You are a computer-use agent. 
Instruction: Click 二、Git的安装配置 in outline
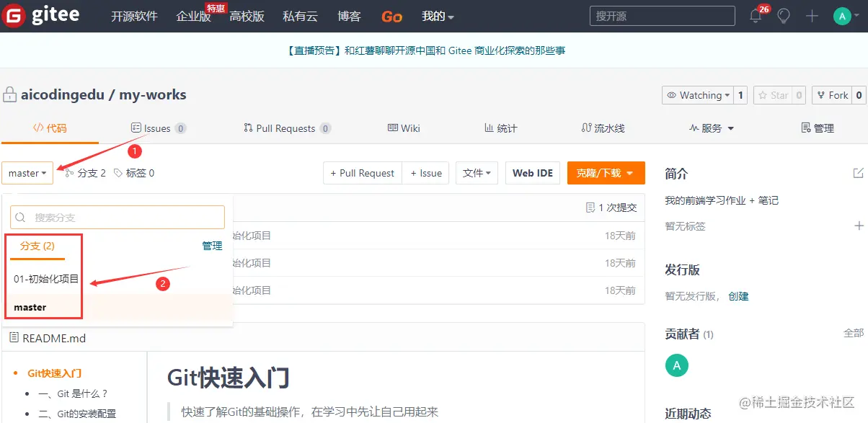point(77,414)
